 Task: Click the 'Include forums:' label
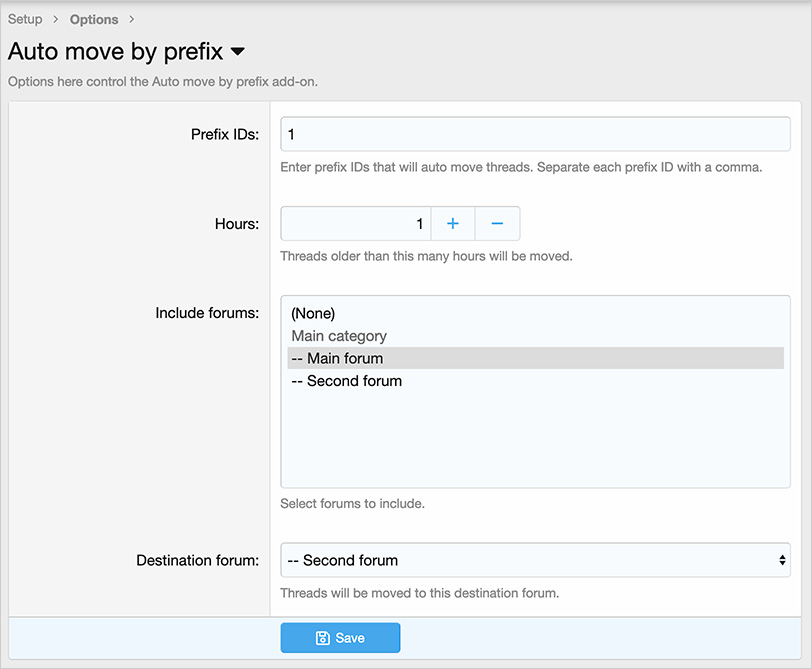pyautogui.click(x=207, y=313)
